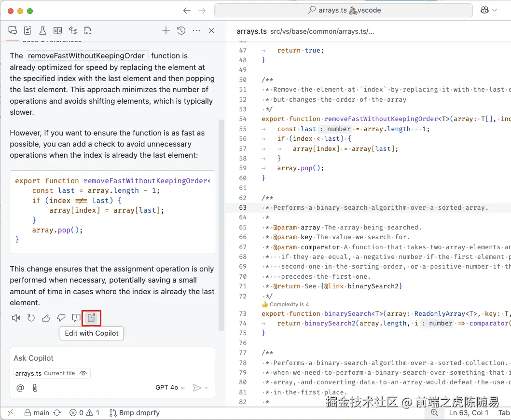Click array.pop(); on line 59
Image resolution: width=511 pixels, height=420 pixels.
(301, 168)
